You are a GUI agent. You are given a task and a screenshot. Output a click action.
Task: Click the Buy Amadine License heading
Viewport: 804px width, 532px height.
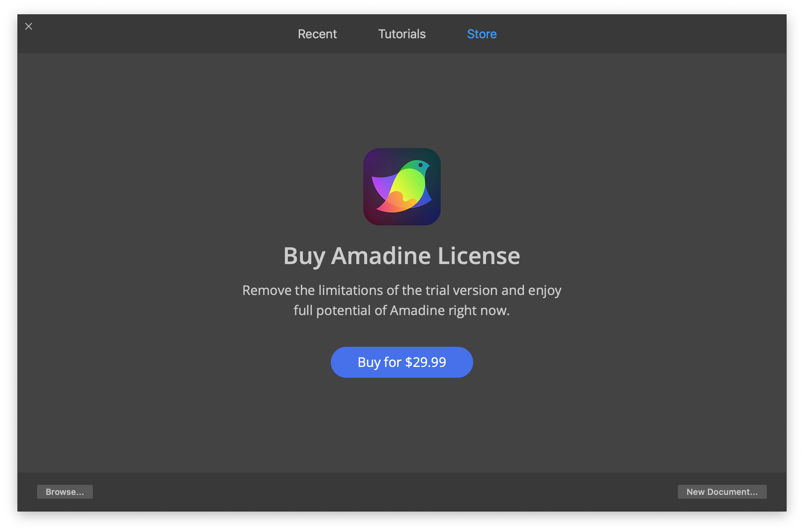tap(402, 256)
